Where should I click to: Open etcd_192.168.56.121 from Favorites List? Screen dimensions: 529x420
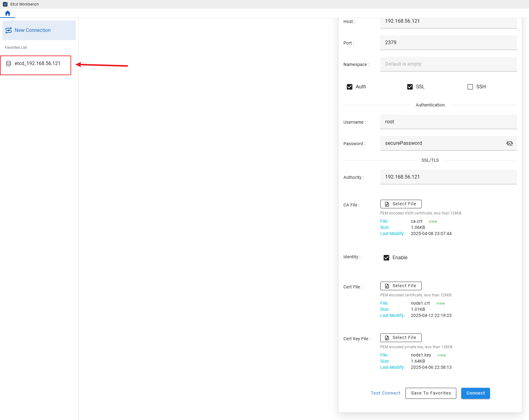(37, 64)
